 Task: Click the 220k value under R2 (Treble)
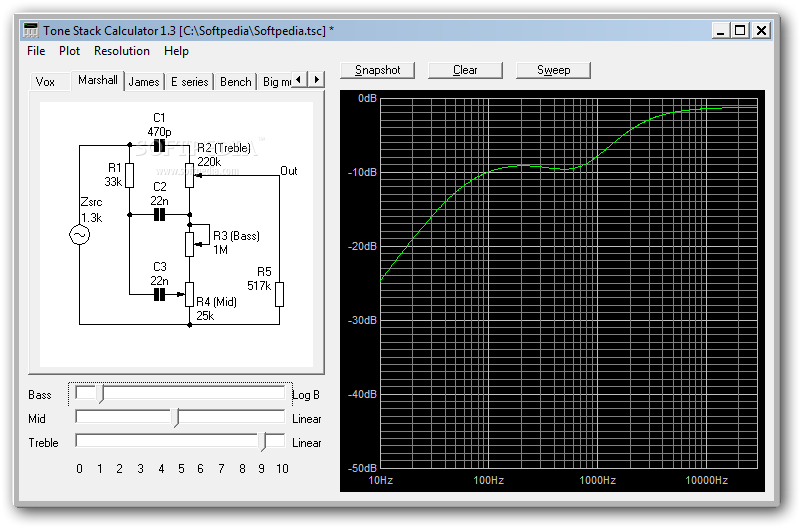[209, 162]
